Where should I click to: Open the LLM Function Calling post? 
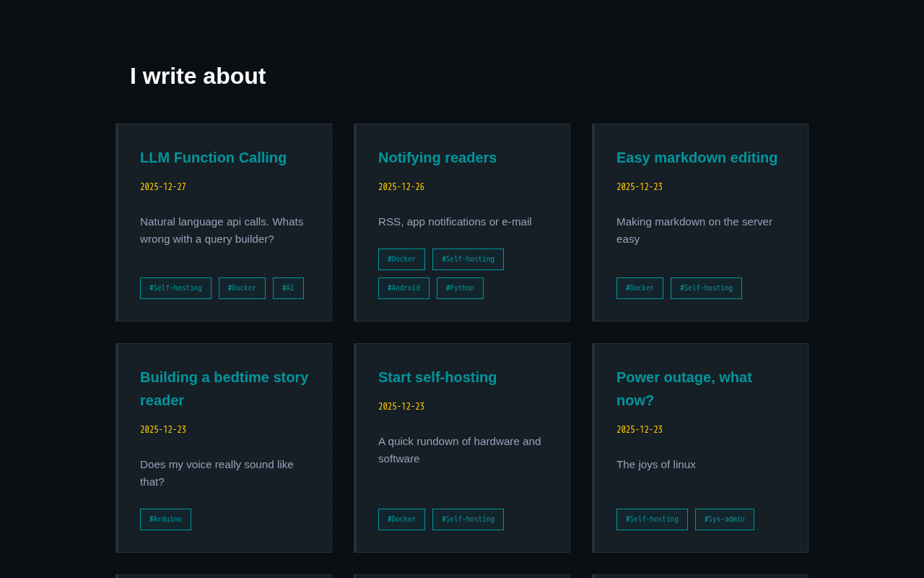(213, 158)
